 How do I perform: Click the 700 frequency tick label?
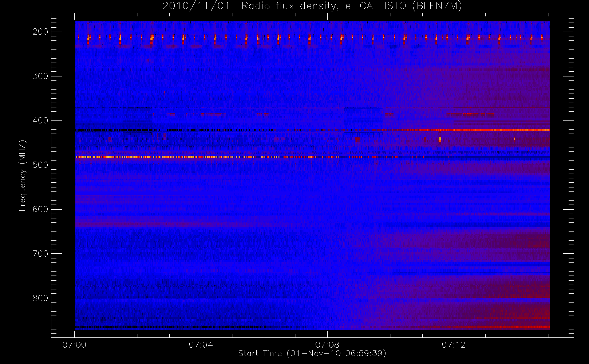tap(40, 254)
